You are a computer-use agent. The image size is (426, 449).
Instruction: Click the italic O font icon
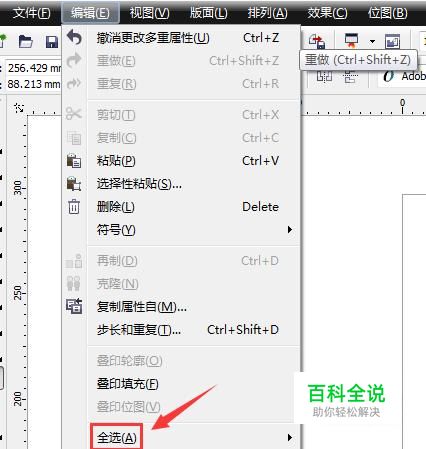click(x=388, y=76)
